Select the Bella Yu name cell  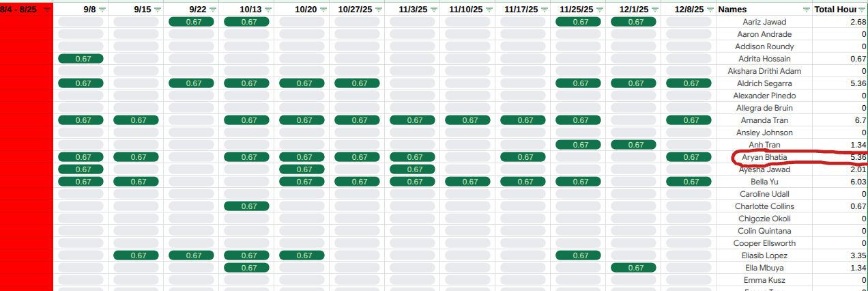point(764,182)
